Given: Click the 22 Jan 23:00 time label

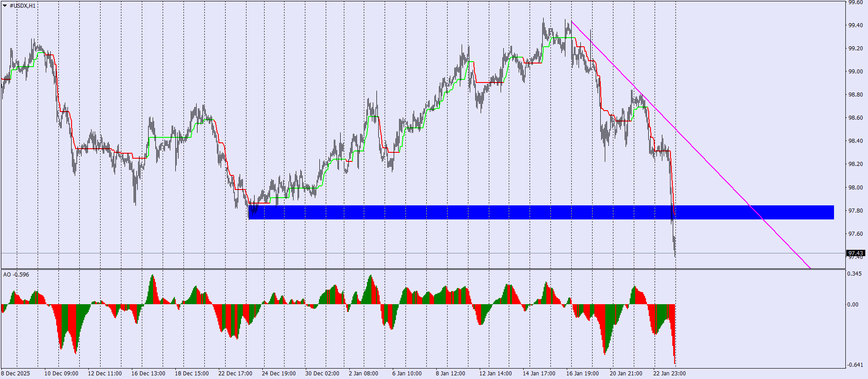Looking at the screenshot, I should (x=670, y=374).
